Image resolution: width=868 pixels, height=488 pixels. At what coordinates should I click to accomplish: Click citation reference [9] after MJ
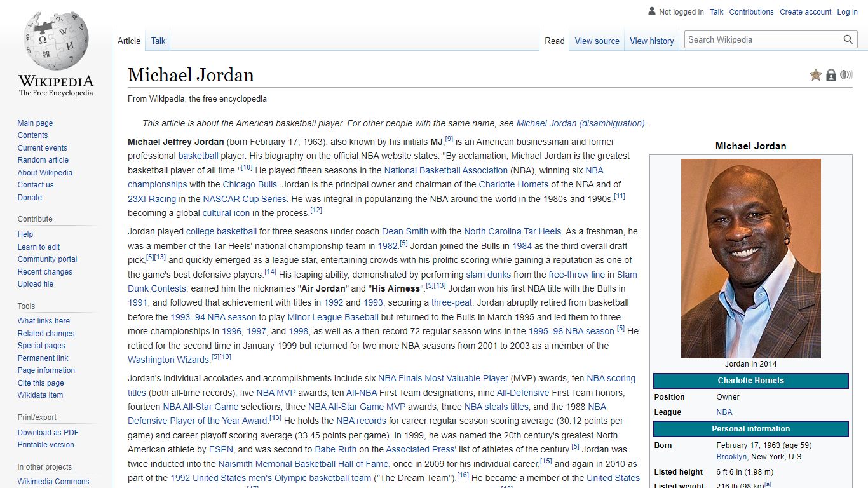pyautogui.click(x=449, y=139)
